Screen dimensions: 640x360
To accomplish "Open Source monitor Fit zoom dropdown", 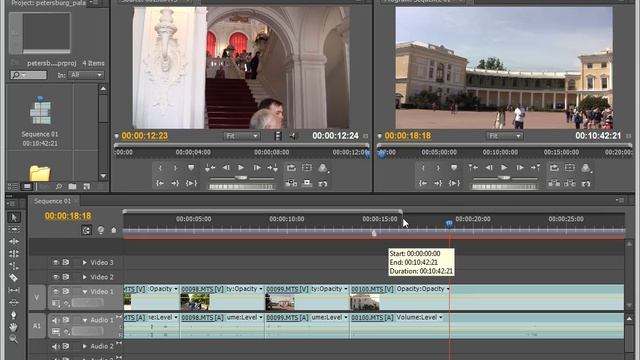I will 242,136.
